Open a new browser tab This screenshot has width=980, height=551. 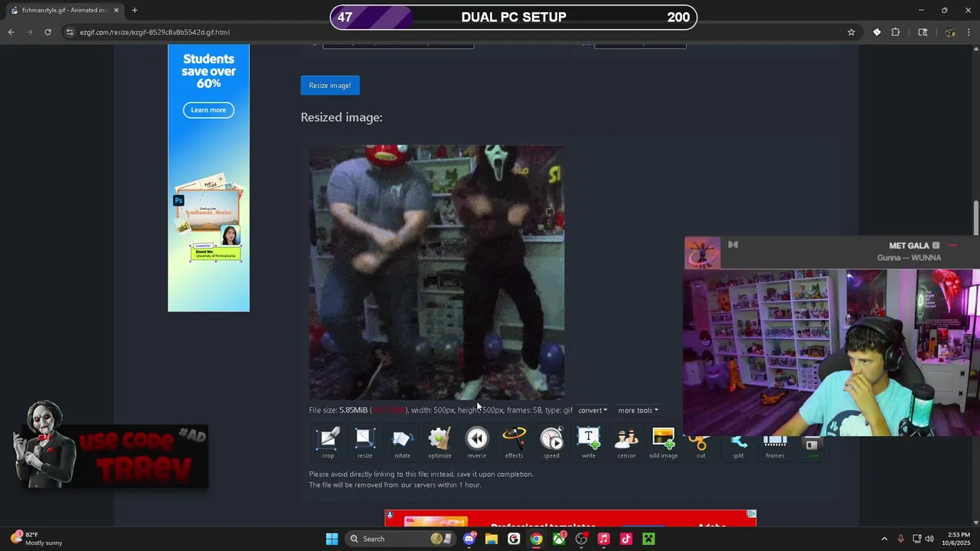point(135,10)
